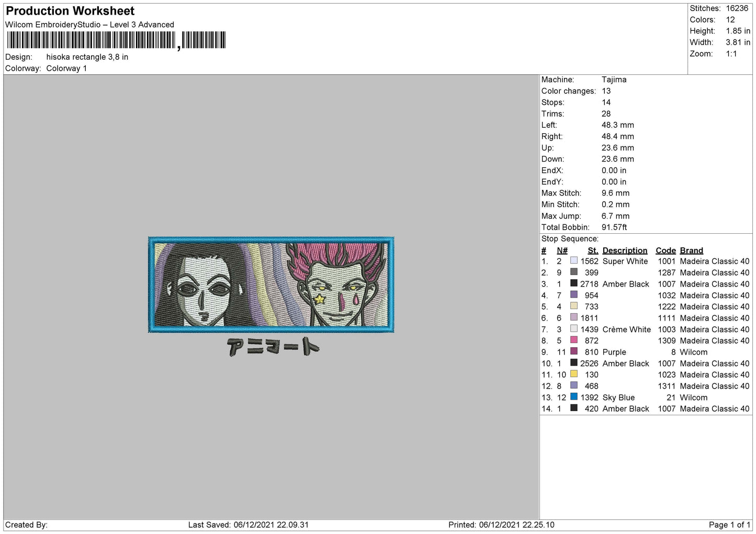The height and width of the screenshot is (534, 756).
Task: Click the Max Stitch value 9.6 mm
Action: pyautogui.click(x=616, y=193)
